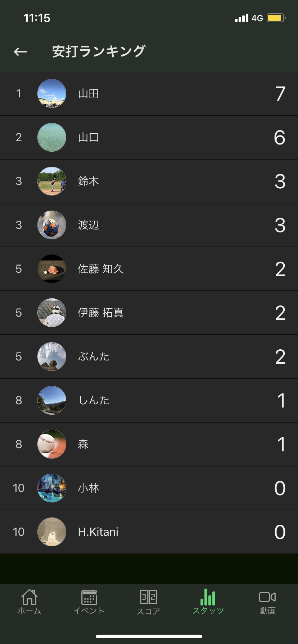Select しんた's mountain avatar
This screenshot has height=644, width=298.
point(52,400)
